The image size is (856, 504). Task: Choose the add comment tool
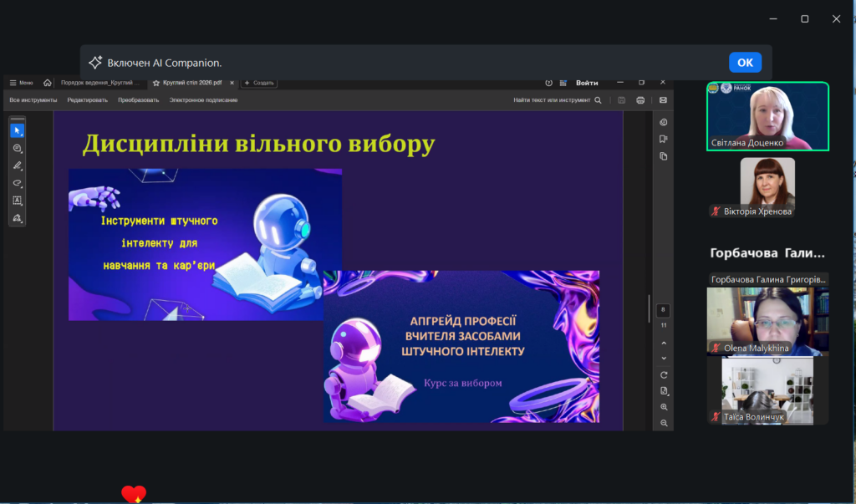point(17,148)
